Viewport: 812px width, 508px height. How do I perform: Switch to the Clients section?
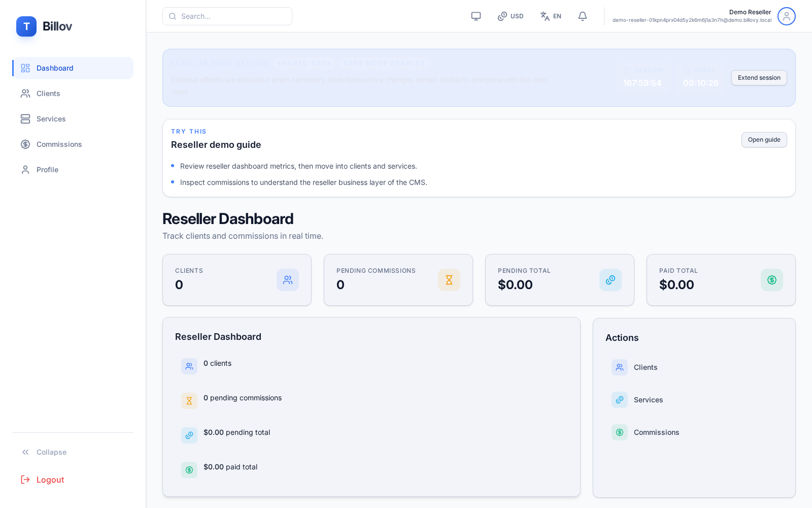pos(48,93)
